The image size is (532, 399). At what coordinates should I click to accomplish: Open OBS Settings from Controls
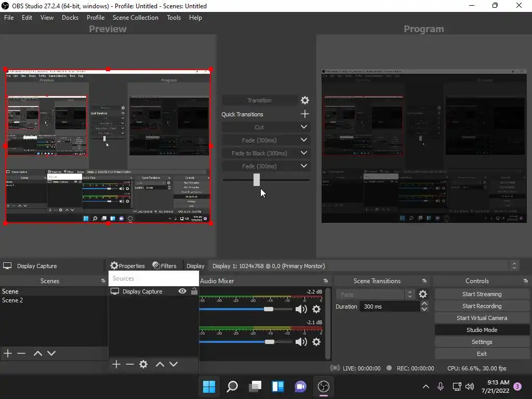(482, 342)
